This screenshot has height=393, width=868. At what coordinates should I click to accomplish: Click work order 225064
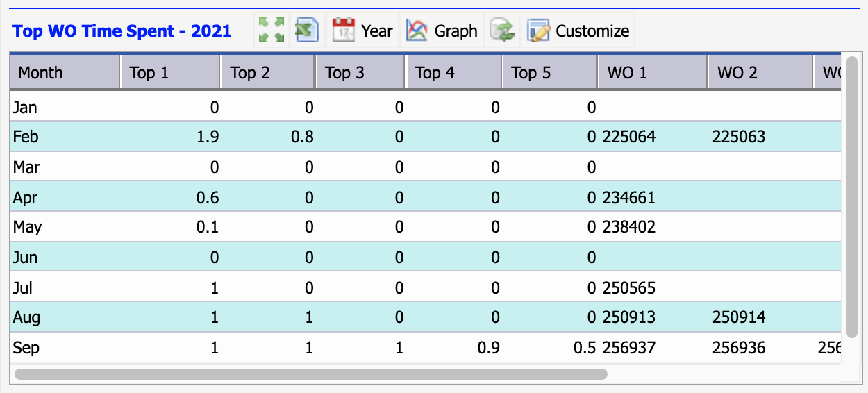click(x=630, y=137)
